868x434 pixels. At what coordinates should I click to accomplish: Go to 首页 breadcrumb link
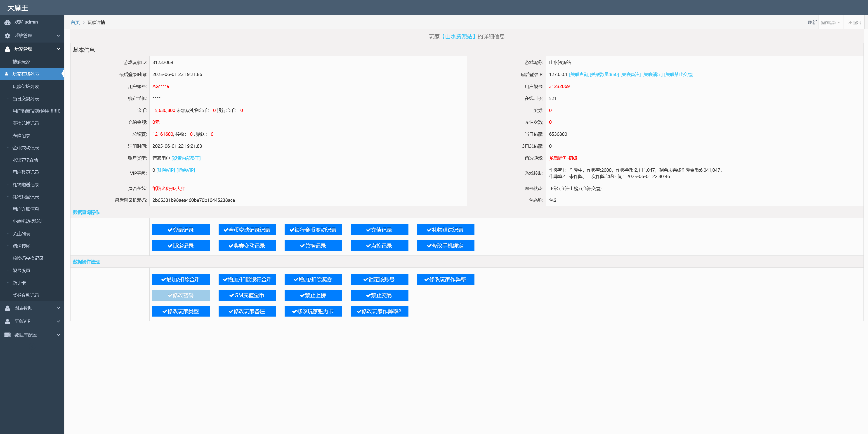(x=75, y=23)
